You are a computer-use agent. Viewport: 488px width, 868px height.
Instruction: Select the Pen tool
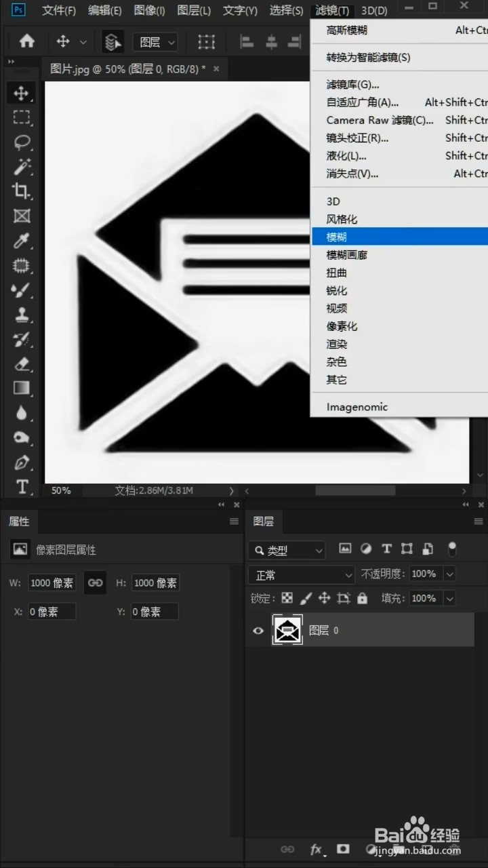pos(22,463)
